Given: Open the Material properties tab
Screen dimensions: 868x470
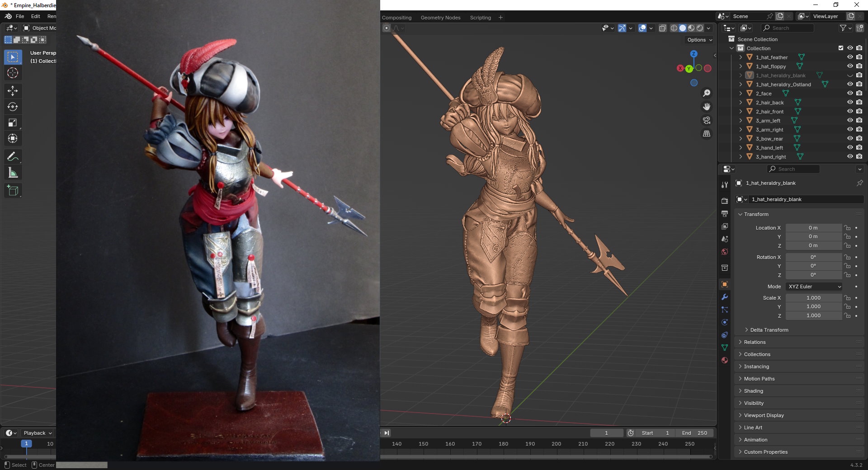Looking at the screenshot, I should tap(725, 360).
